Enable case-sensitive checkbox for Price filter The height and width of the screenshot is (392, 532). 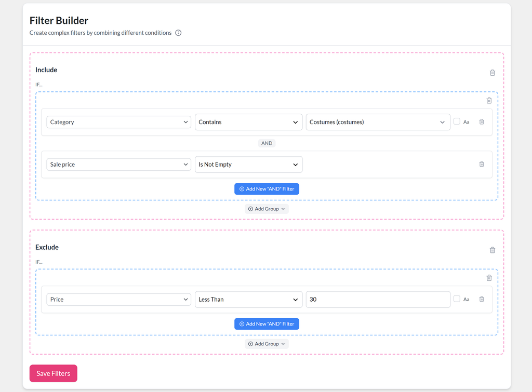tap(457, 299)
